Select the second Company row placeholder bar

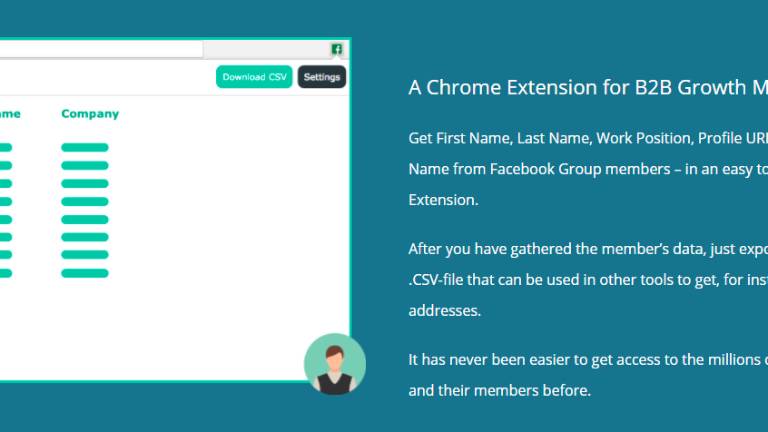point(85,166)
